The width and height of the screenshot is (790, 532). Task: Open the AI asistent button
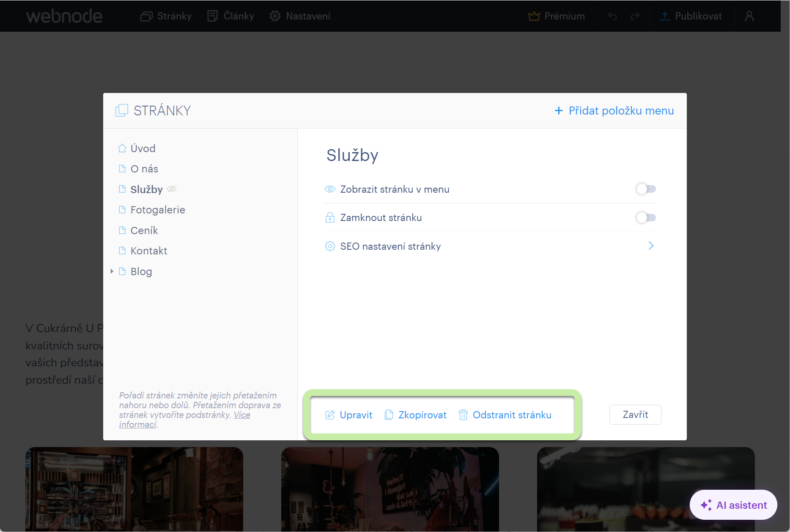[x=733, y=505]
